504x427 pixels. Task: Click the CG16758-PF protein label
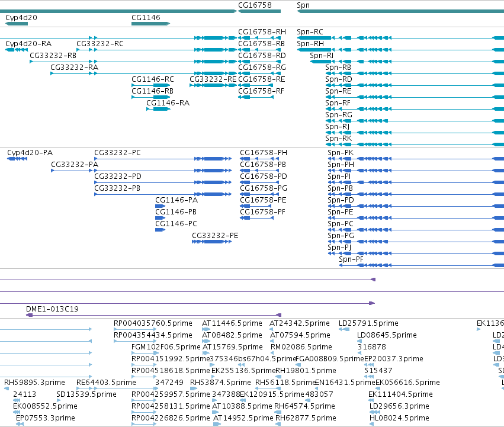coord(262,212)
